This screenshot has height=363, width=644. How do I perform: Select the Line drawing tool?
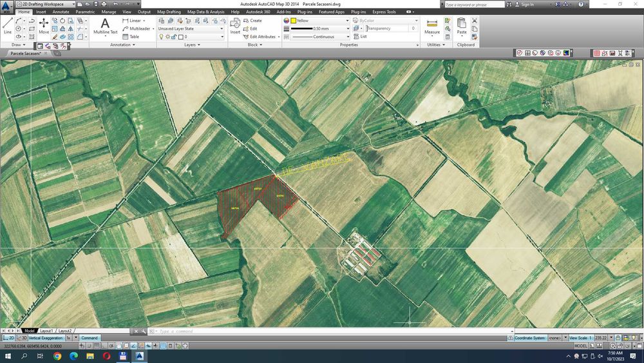point(8,26)
